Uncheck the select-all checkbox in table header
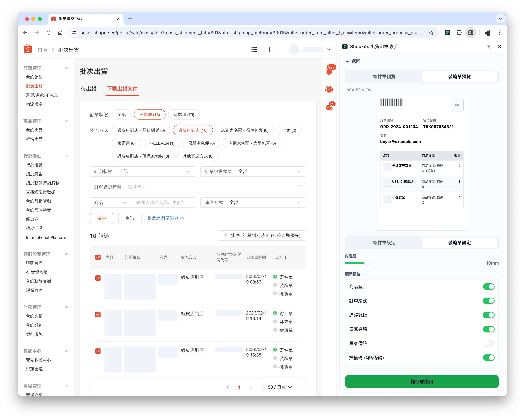Screen dimensions: 525x420 click(x=98, y=257)
